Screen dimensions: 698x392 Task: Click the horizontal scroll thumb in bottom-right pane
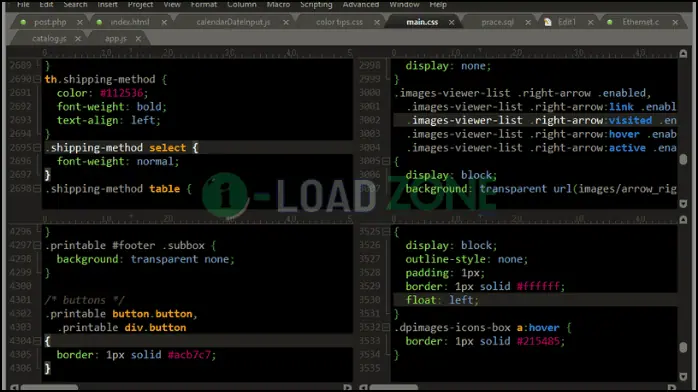pyautogui.click(x=394, y=388)
